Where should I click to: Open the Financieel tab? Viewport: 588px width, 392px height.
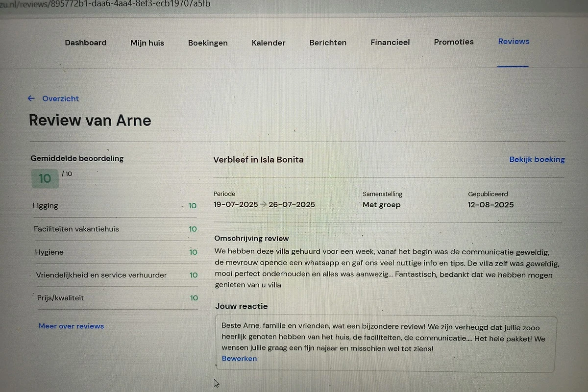tap(390, 42)
